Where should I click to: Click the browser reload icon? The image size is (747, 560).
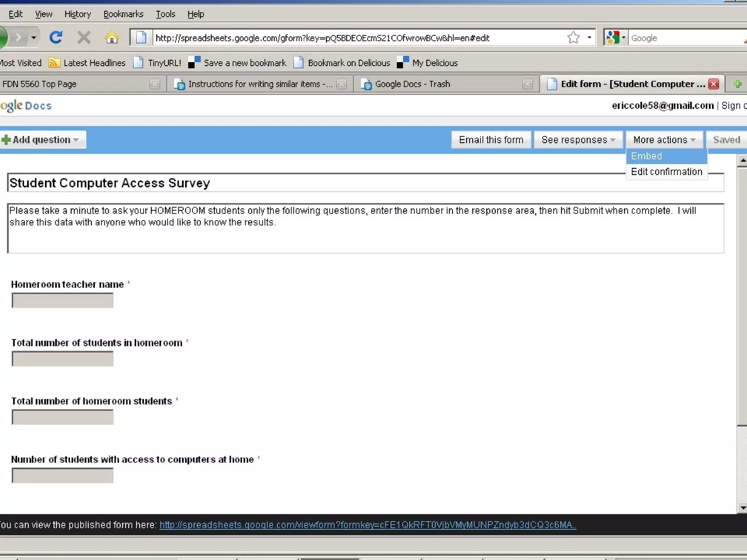click(55, 38)
